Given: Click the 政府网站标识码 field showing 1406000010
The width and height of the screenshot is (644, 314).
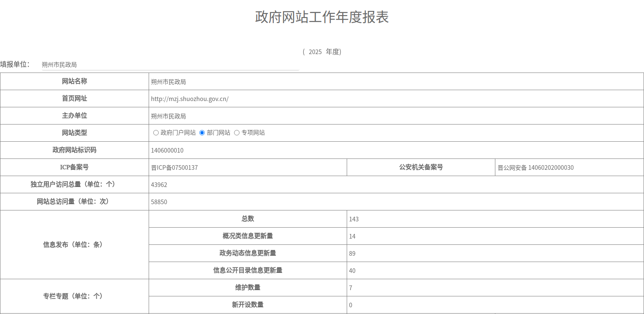Looking at the screenshot, I should (x=395, y=151).
